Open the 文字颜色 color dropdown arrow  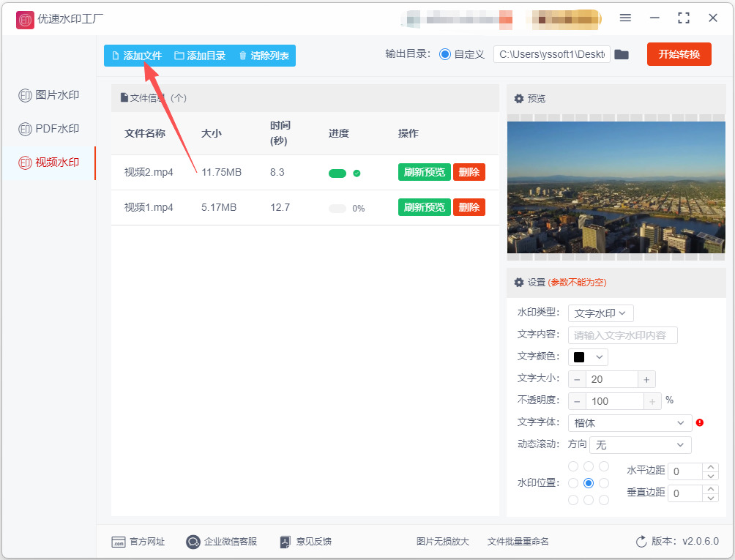coord(599,357)
